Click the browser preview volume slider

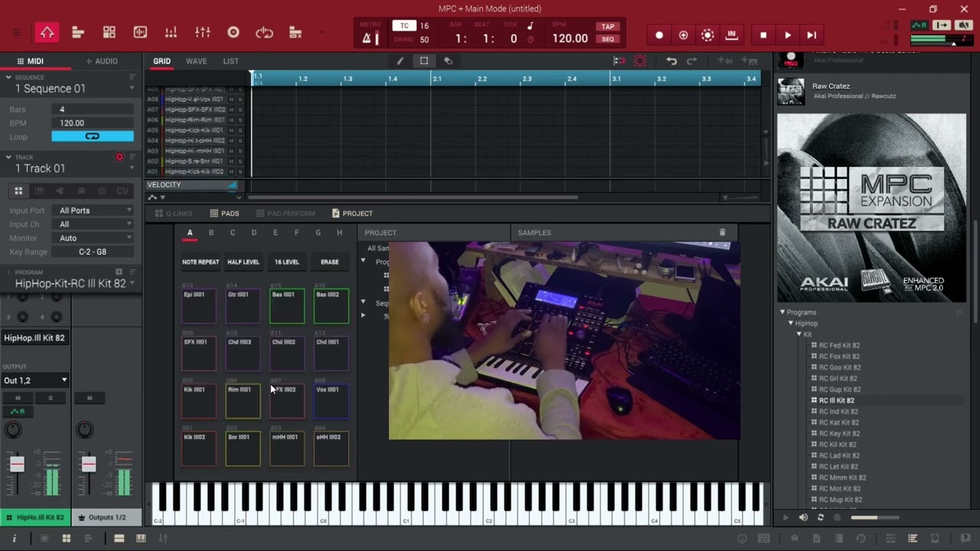click(874, 517)
